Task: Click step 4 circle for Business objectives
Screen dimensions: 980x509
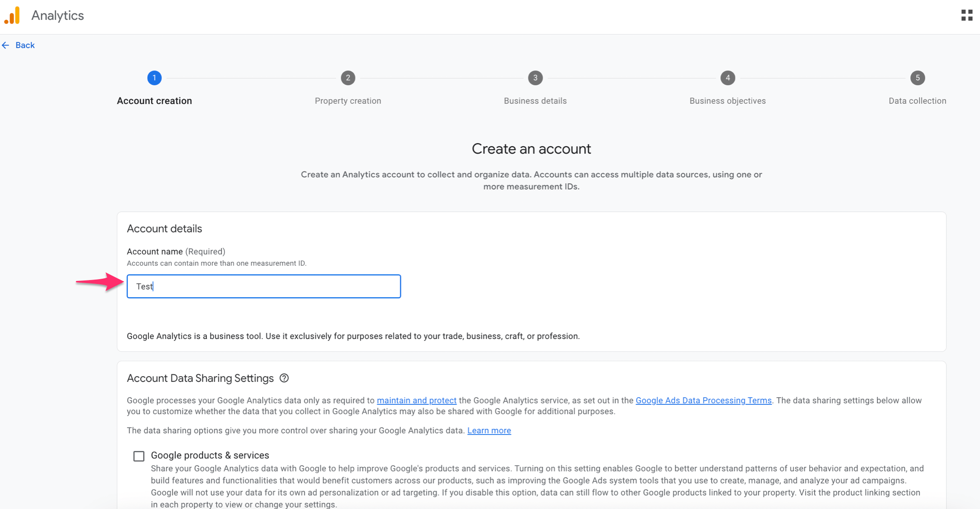Action: tap(727, 78)
